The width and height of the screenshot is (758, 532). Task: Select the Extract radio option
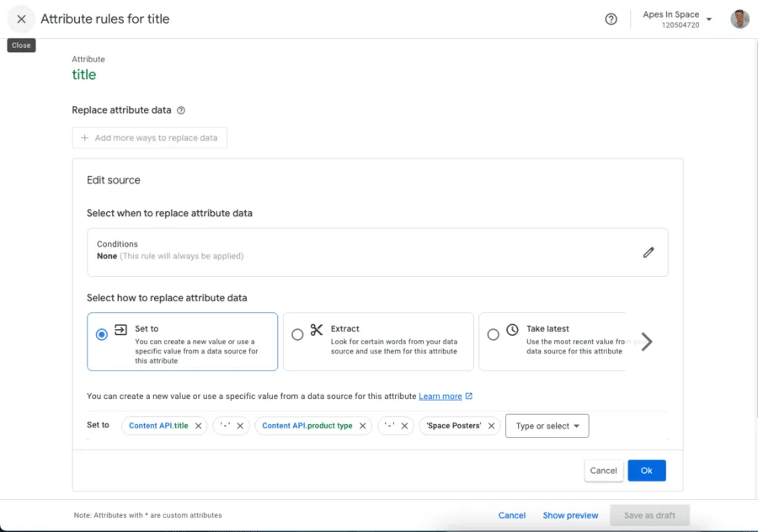pyautogui.click(x=297, y=334)
